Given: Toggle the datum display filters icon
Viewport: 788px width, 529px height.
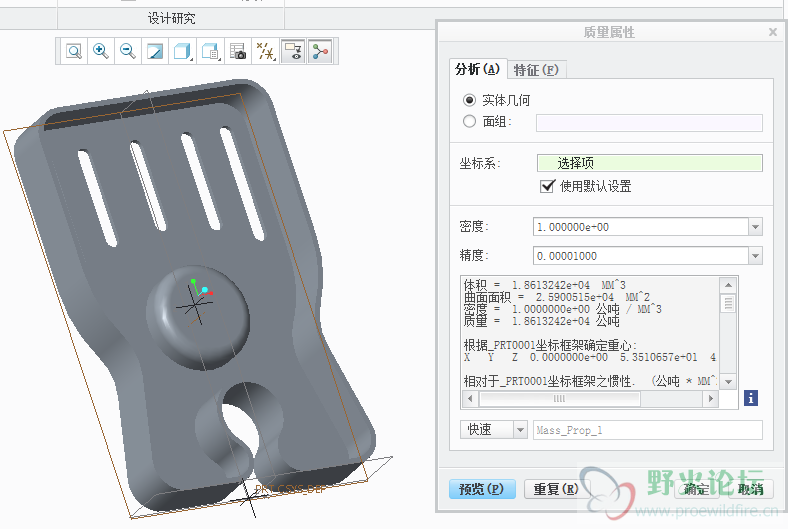Looking at the screenshot, I should [x=265, y=51].
